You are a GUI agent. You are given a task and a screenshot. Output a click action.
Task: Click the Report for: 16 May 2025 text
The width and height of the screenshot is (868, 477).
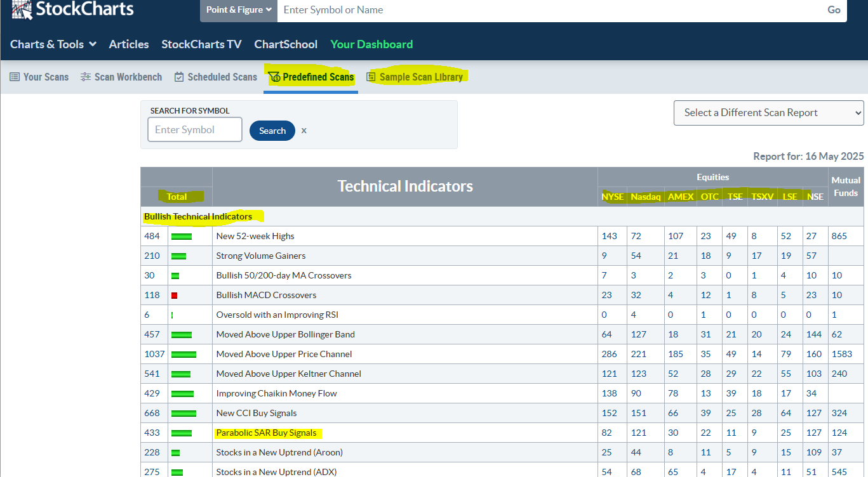[x=808, y=156]
